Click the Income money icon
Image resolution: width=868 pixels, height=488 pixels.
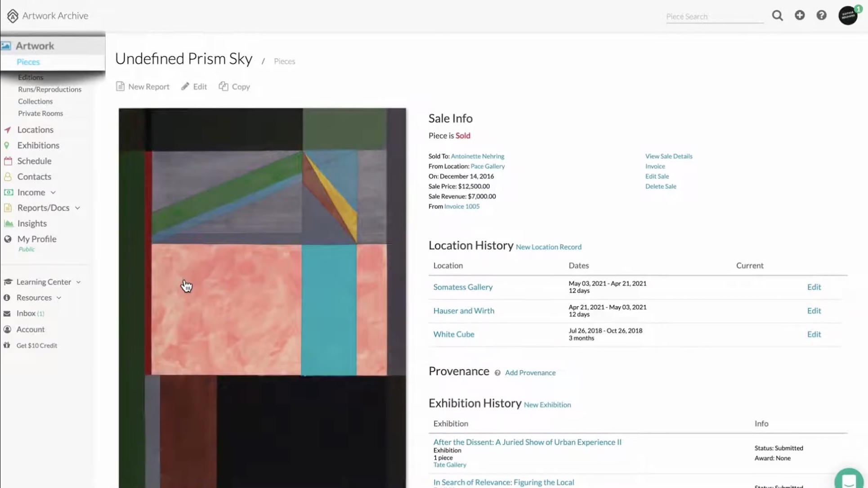coord(8,192)
